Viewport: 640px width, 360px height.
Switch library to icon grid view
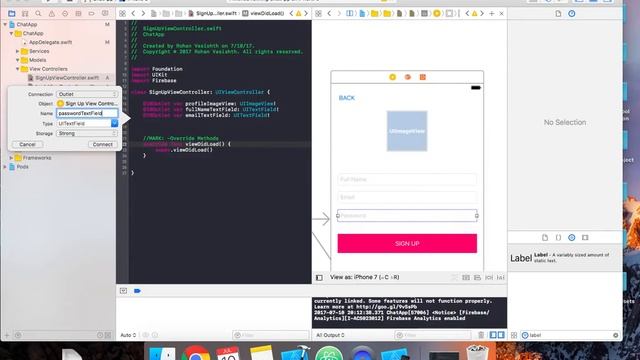pos(514,335)
